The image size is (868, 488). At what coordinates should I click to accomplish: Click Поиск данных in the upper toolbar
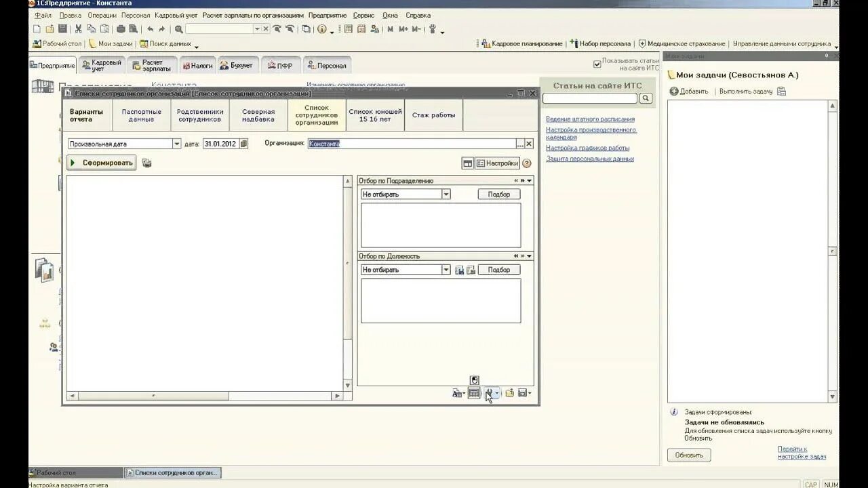166,43
